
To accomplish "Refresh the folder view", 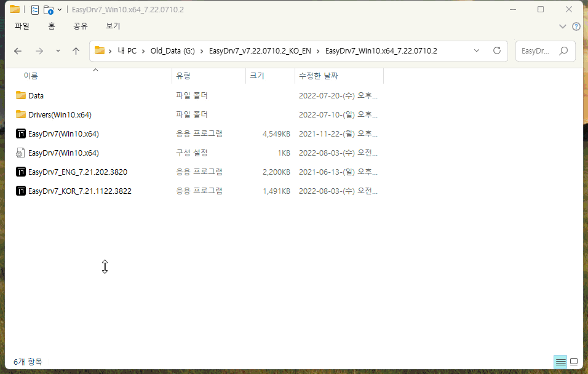I will (497, 50).
